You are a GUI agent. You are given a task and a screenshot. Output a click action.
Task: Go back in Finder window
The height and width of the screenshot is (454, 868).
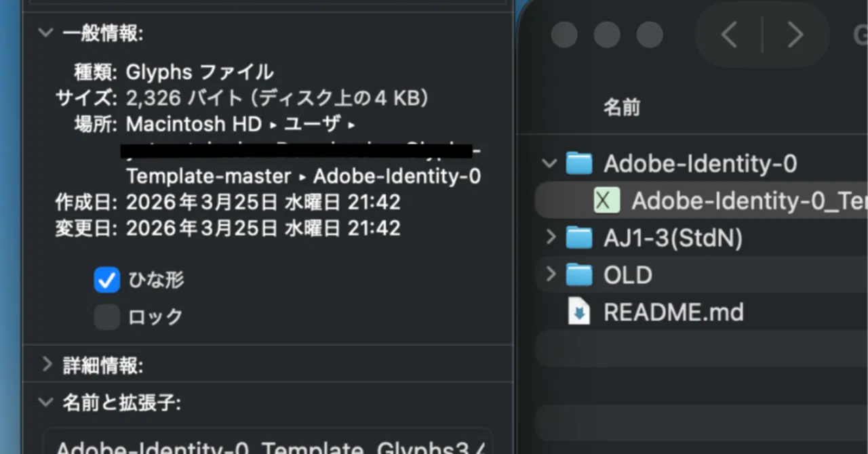[x=729, y=35]
